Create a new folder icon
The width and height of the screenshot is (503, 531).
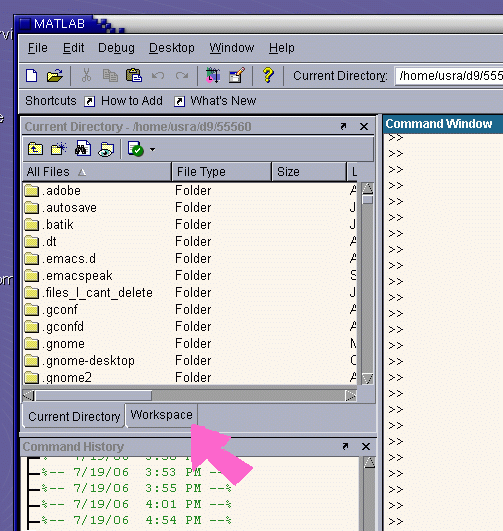59,149
